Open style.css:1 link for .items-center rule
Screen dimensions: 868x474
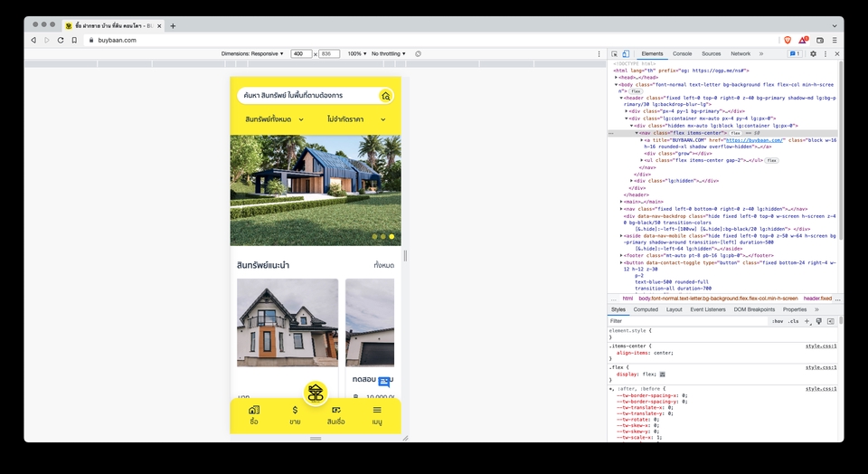[821, 346]
